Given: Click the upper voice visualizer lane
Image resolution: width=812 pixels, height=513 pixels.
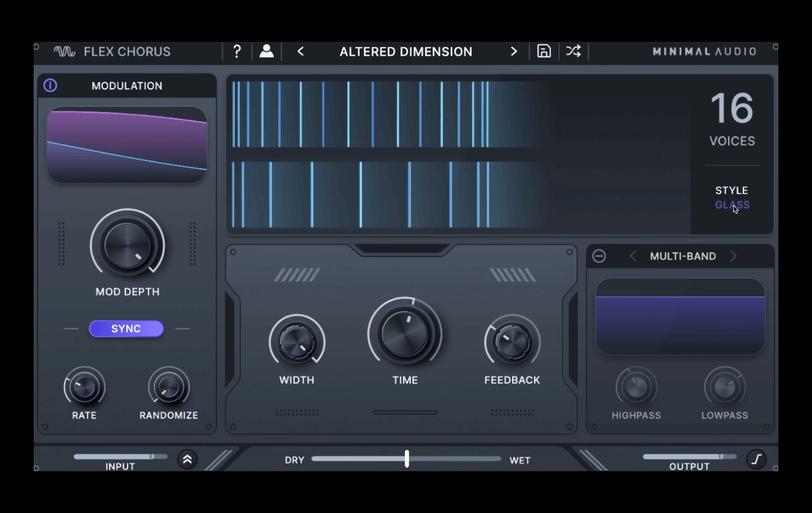Looking at the screenshot, I should pos(387,114).
